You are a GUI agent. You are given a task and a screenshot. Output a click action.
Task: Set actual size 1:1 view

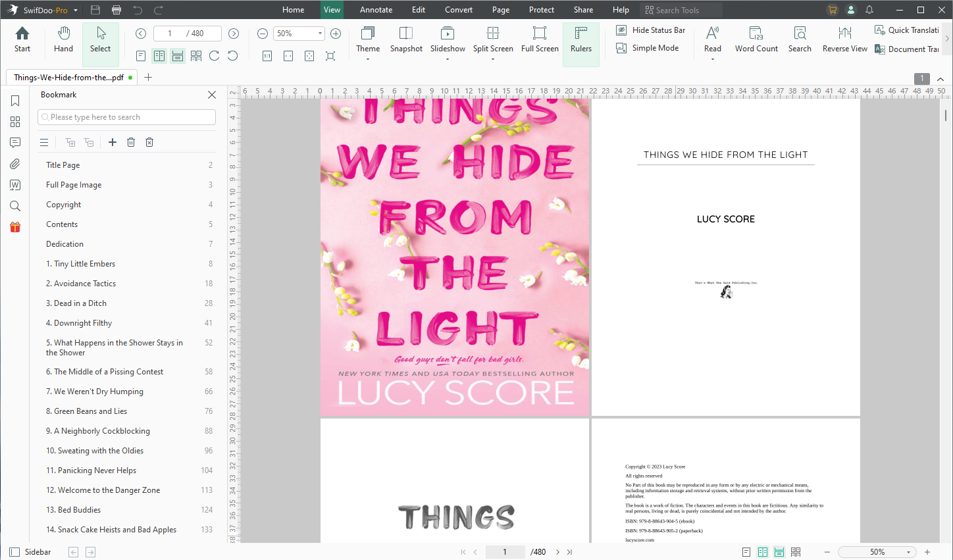coord(267,56)
